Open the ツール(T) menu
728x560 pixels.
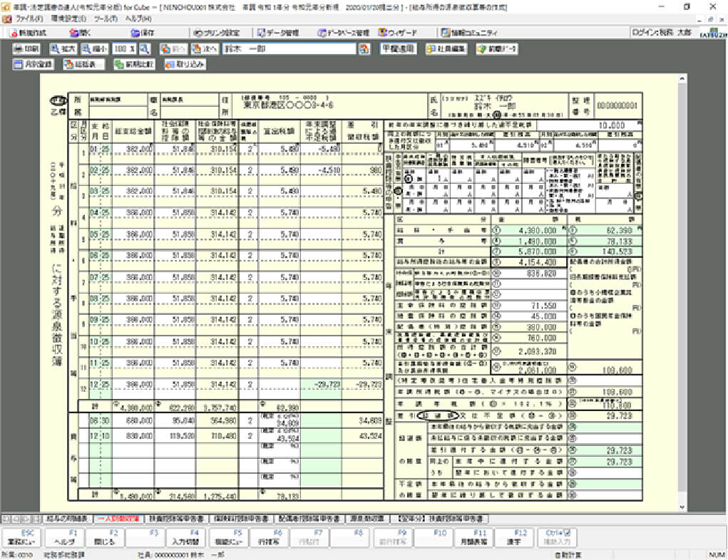point(106,19)
